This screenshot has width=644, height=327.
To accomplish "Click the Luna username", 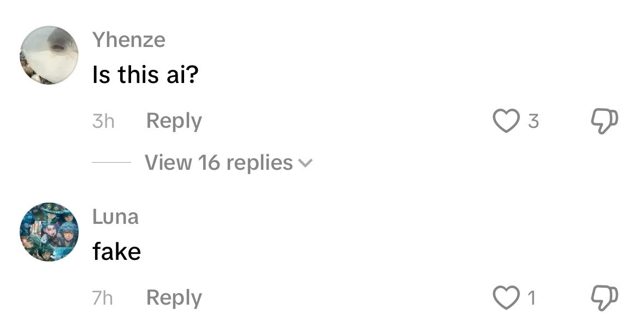I will pyautogui.click(x=115, y=217).
